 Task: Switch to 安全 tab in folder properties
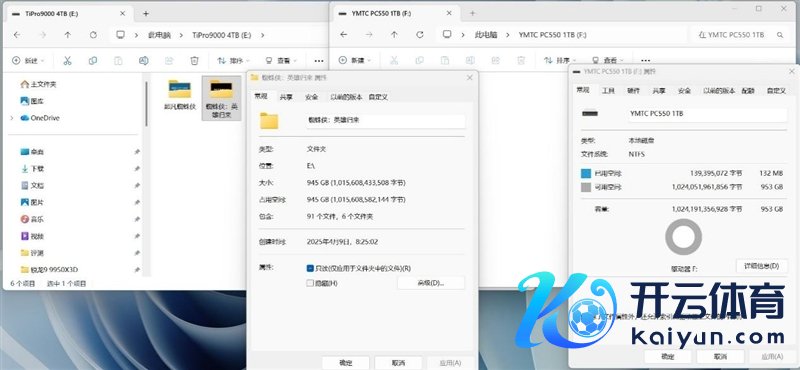coord(311,97)
